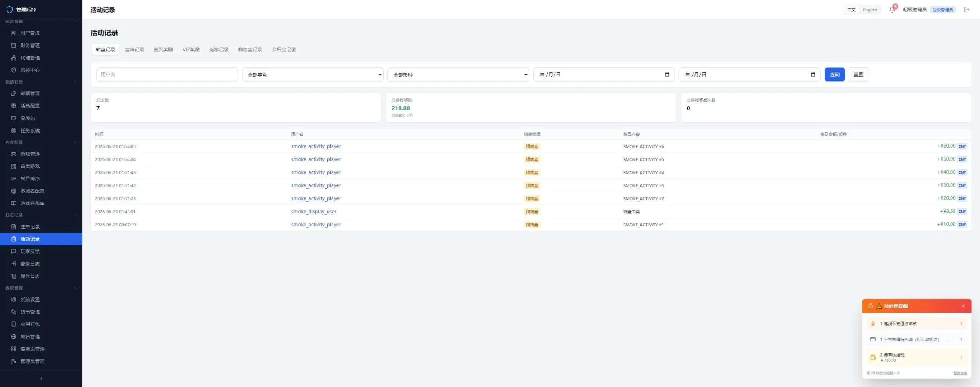Collapse the sidebar with bottom chevron
Viewport: 980px width, 387px height.
point(41,379)
